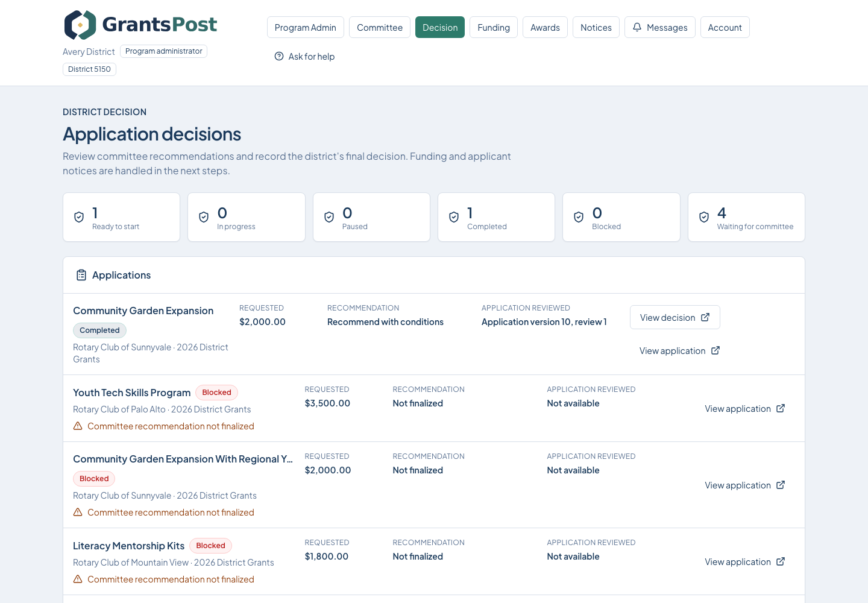The width and height of the screenshot is (868, 603).
Task: Click the Completed status badge
Action: 99,330
